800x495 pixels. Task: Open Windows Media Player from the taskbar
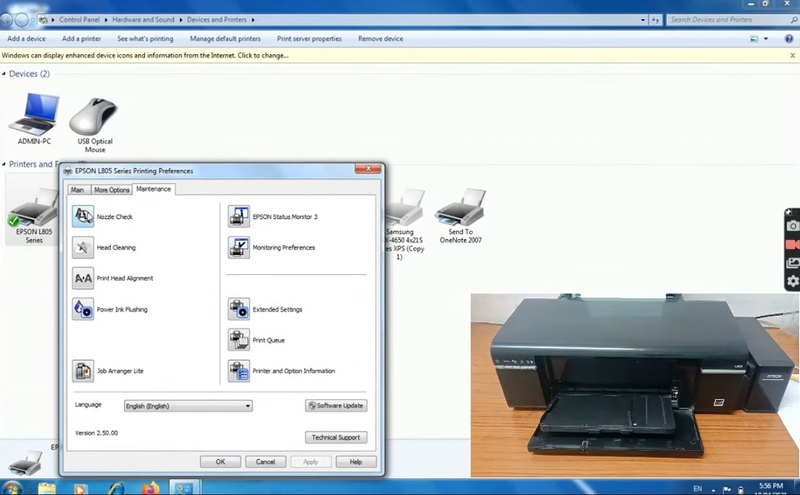click(80, 489)
